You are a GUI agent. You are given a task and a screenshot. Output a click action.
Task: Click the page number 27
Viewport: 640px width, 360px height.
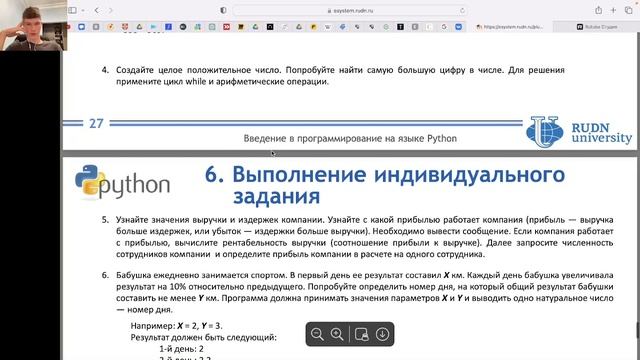pos(96,123)
